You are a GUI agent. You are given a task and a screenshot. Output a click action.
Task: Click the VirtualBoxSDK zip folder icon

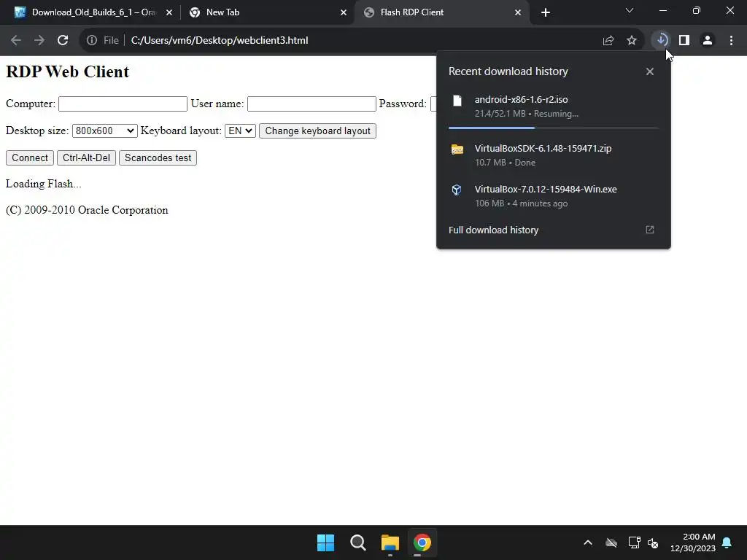point(457,149)
